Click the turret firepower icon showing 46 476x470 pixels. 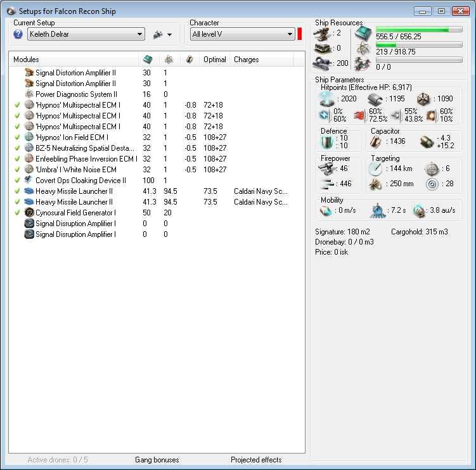pyautogui.click(x=326, y=168)
